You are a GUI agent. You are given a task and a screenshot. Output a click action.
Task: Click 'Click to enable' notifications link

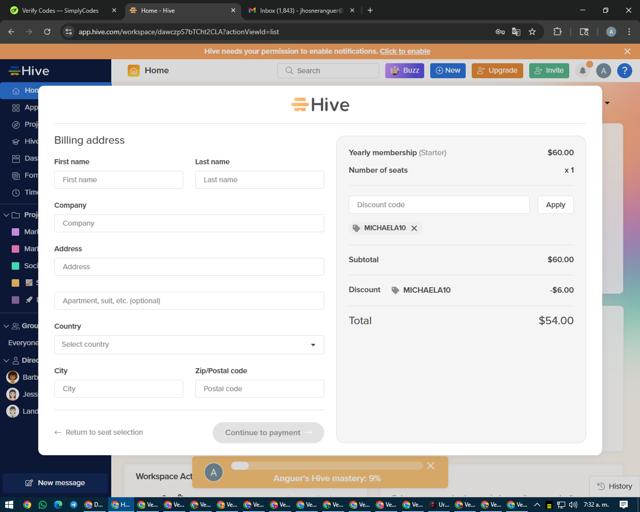click(x=405, y=51)
